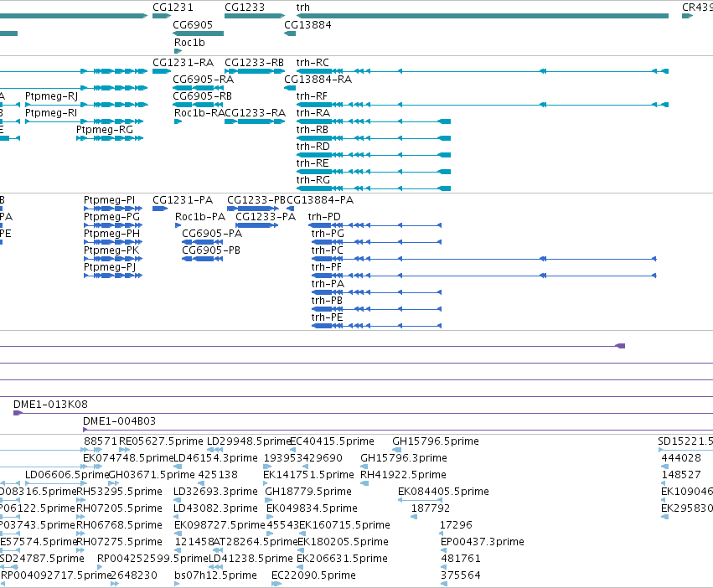
Task: Select protein Ptpmeg-PI label
Action: (x=109, y=200)
